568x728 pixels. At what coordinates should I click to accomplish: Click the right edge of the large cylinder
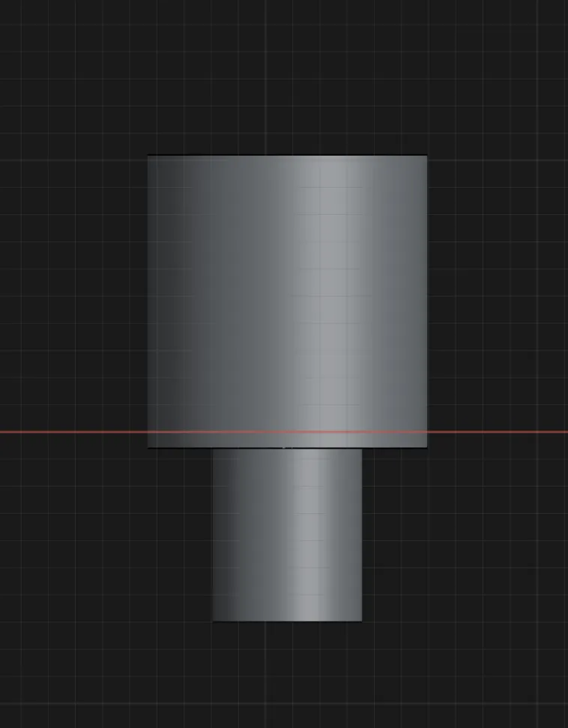[426, 300]
